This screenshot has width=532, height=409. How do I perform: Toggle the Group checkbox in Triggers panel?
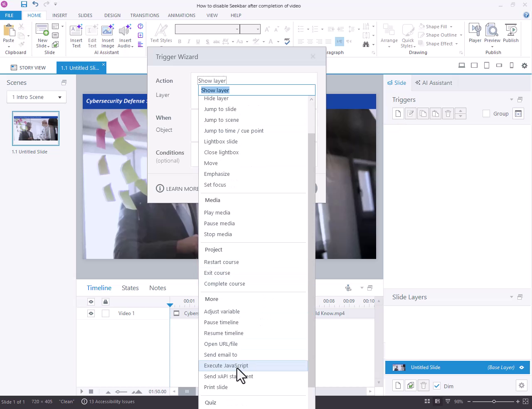486,113
